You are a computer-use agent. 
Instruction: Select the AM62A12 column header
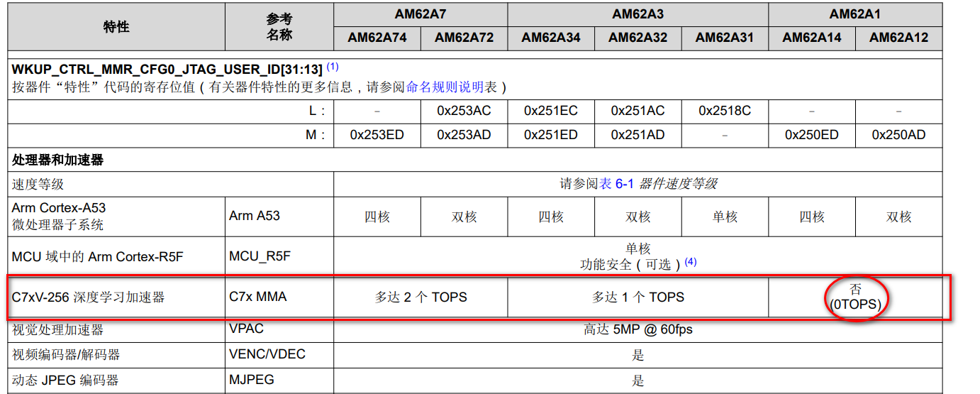898,38
